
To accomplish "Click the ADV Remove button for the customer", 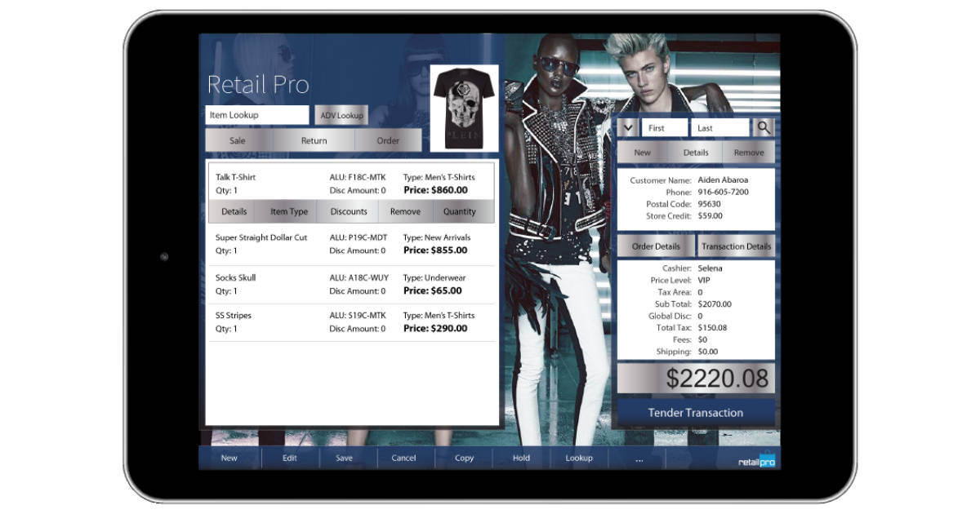I will (x=748, y=152).
